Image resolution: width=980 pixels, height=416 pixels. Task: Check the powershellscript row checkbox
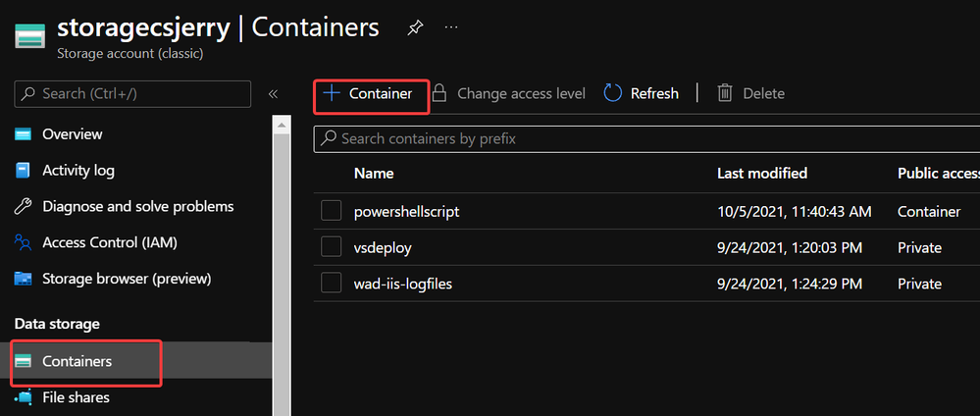tap(331, 212)
